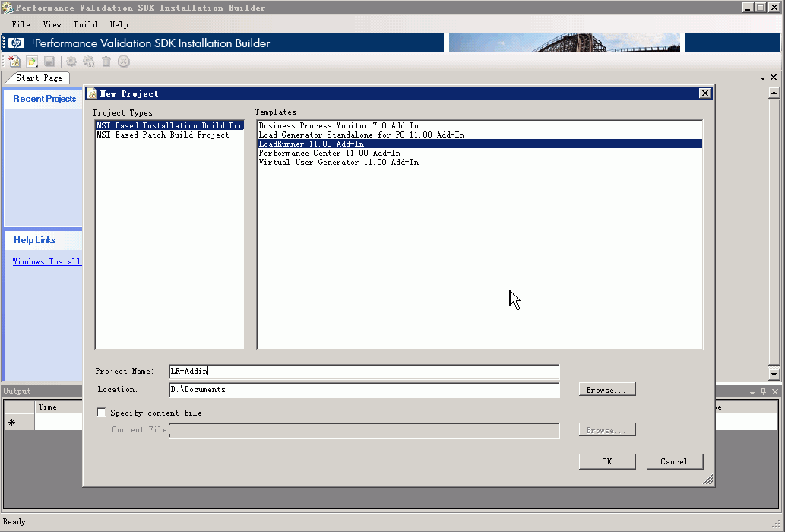Click the asterisk row header in Output
This screenshot has height=532, width=785.
point(19,423)
